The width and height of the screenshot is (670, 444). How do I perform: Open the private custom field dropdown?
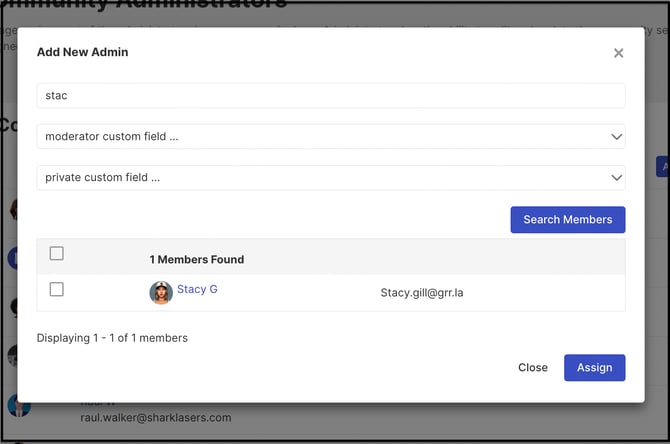[331, 178]
